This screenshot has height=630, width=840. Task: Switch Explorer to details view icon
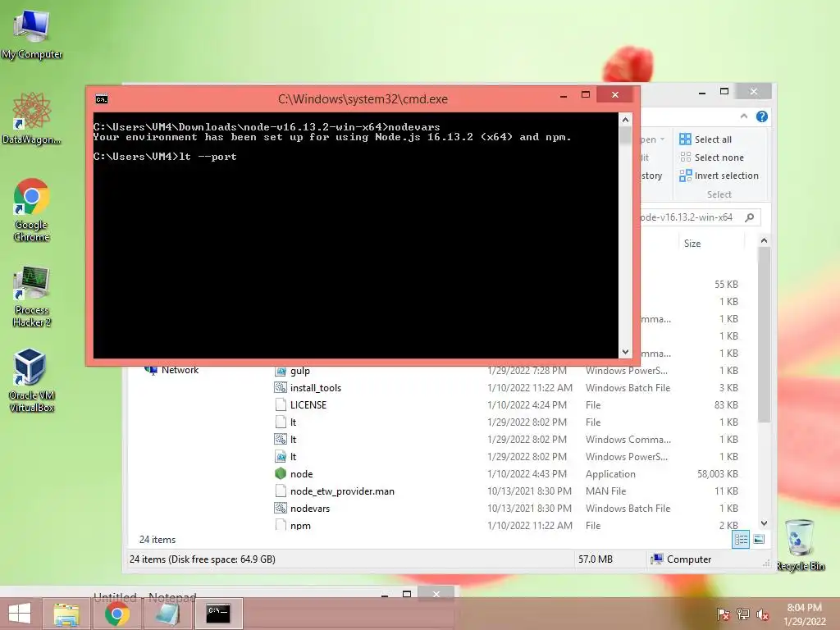741,539
